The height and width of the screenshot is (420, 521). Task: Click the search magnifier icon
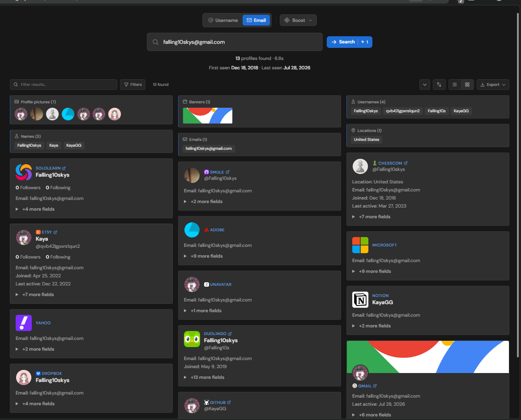pos(155,42)
